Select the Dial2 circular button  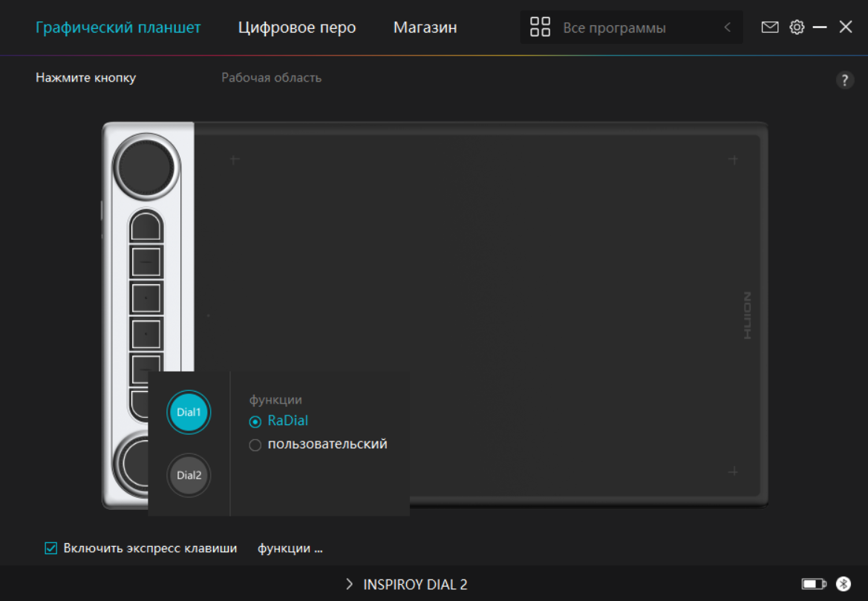click(x=189, y=476)
